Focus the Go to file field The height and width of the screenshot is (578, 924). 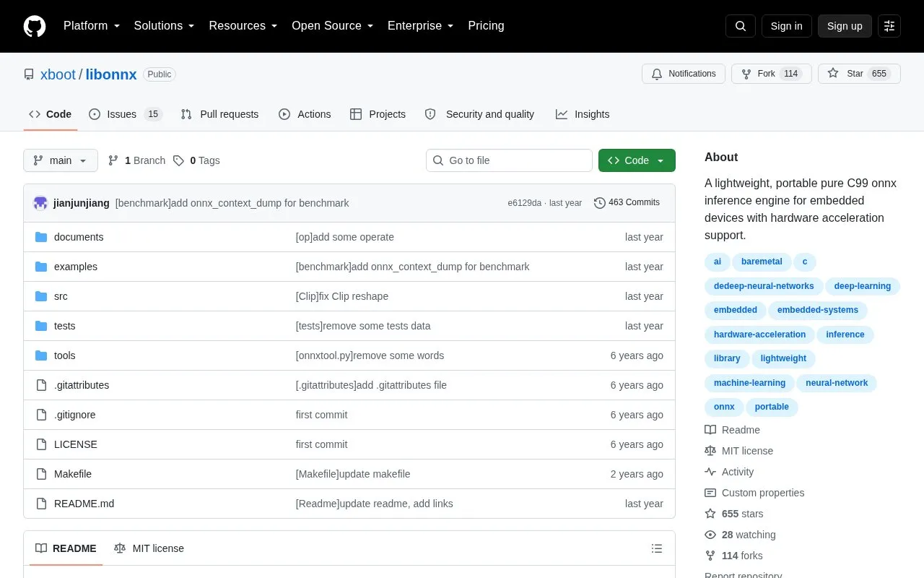click(509, 160)
